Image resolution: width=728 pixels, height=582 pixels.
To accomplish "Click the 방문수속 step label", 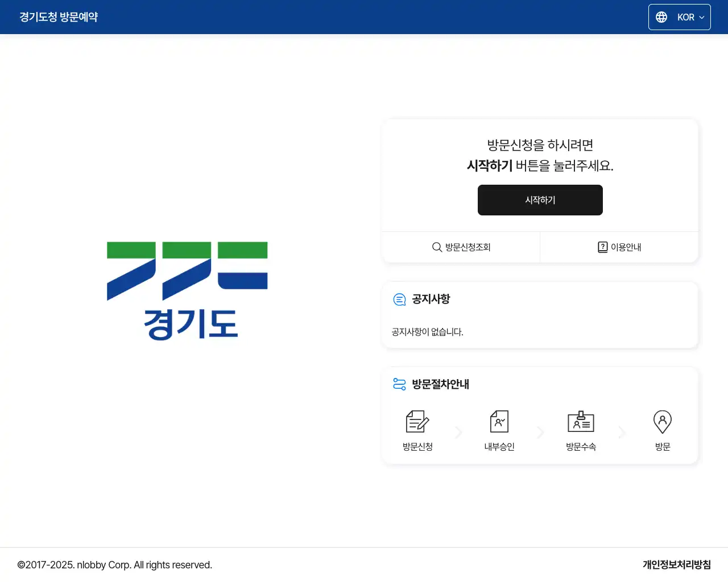I will [581, 447].
